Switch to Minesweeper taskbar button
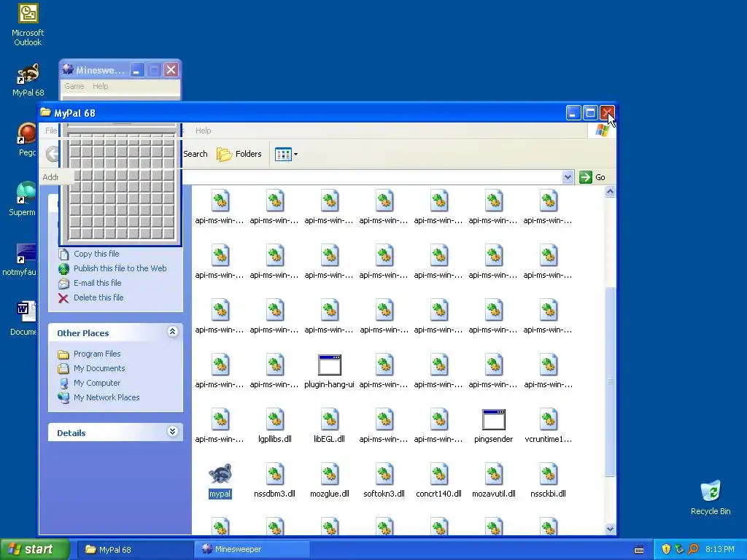747x560 pixels. click(x=252, y=550)
